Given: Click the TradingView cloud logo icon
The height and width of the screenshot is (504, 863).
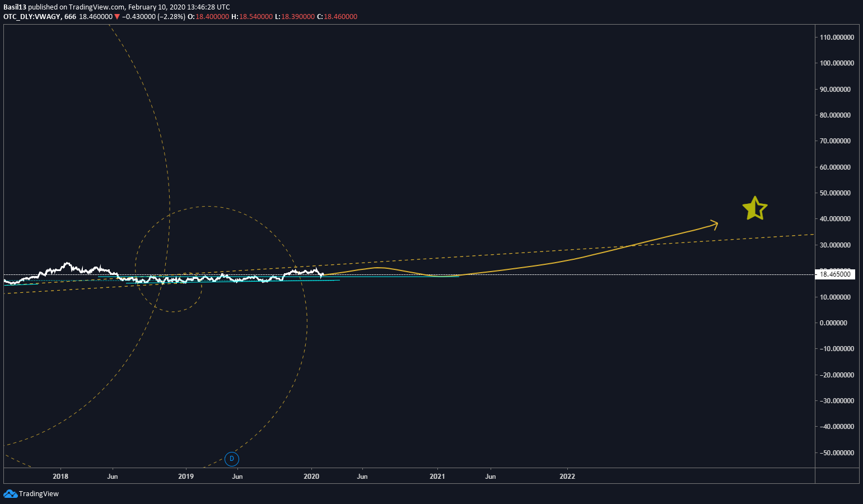Looking at the screenshot, I should (x=11, y=493).
